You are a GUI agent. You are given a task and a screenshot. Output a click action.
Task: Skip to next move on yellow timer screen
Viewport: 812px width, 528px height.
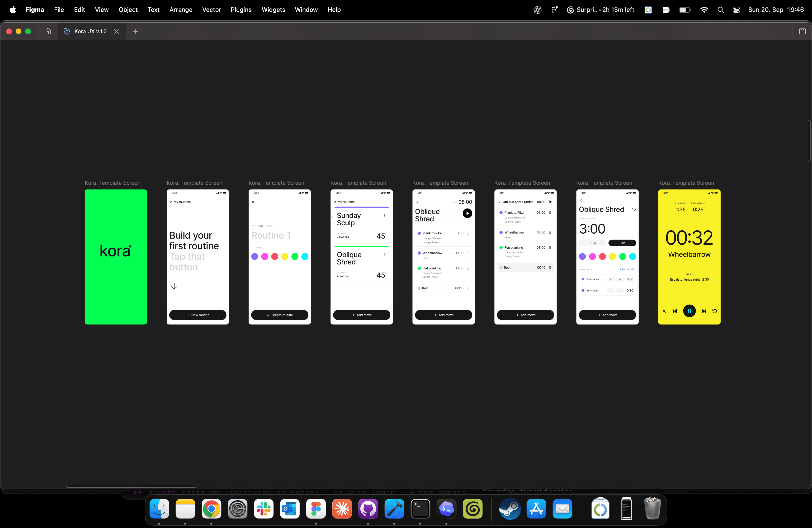point(704,311)
